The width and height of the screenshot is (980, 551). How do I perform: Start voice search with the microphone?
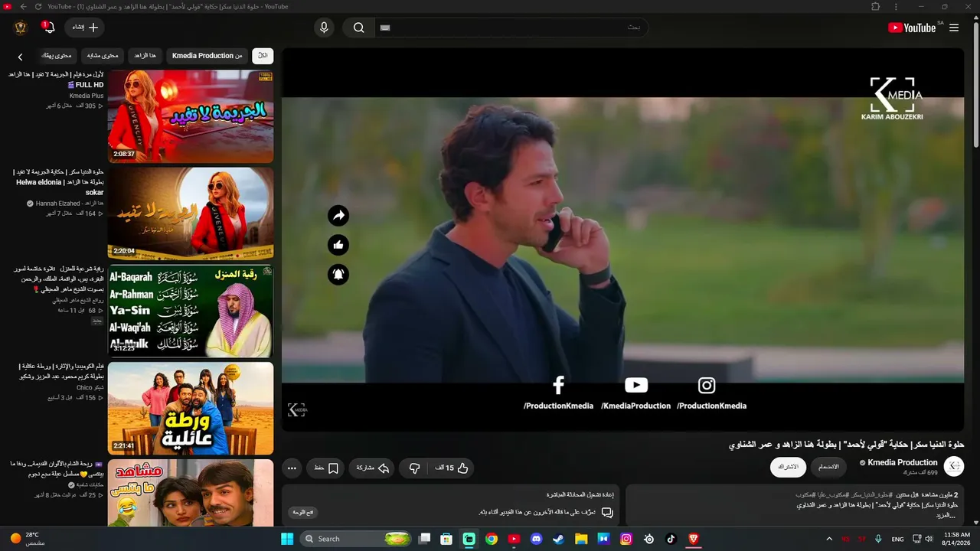[x=324, y=28]
